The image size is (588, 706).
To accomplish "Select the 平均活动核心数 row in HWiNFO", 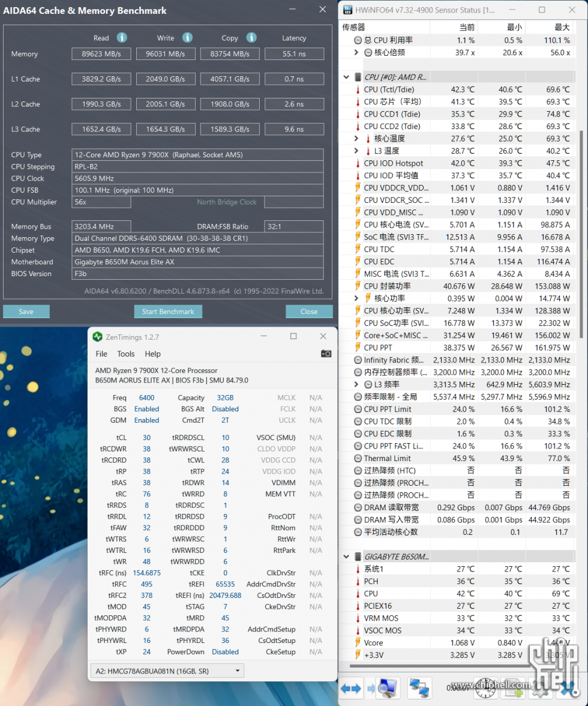I will [x=457, y=532].
